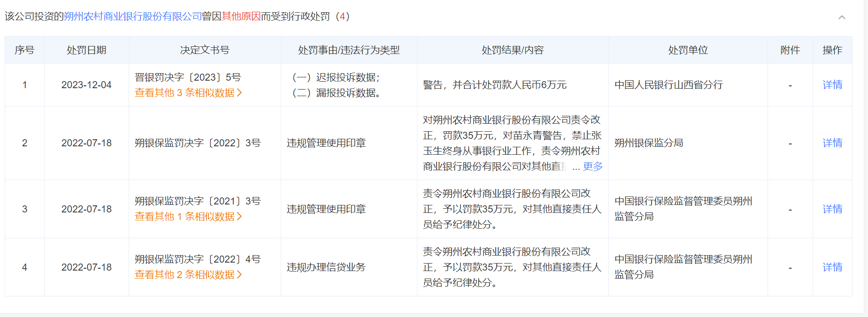
Task: Click row number 4 cell
Action: click(x=24, y=267)
